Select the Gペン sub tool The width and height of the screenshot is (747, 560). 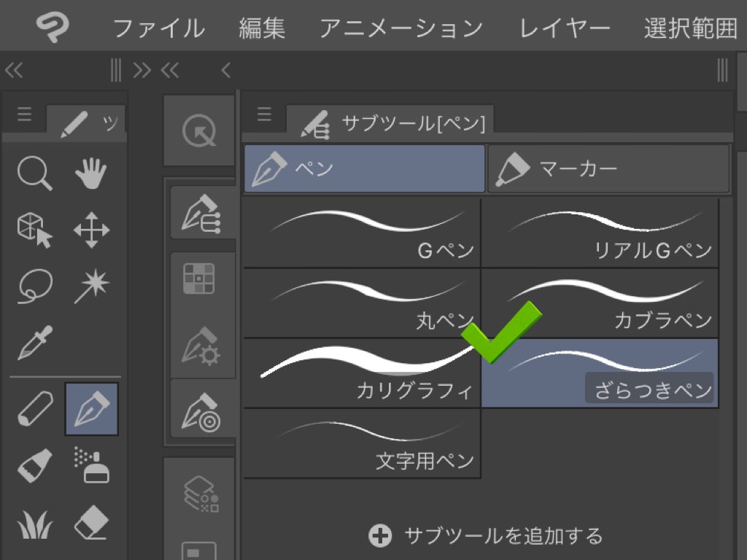(x=362, y=233)
